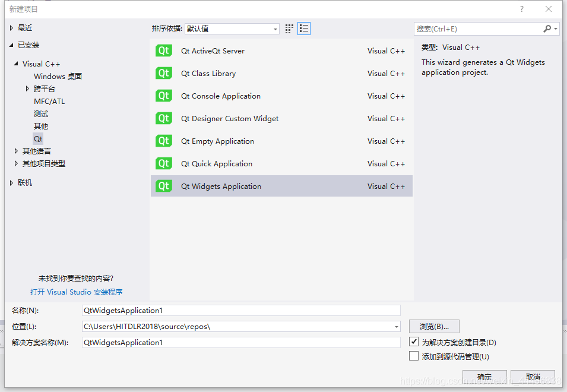Open the location path dropdown arrow

point(397,327)
